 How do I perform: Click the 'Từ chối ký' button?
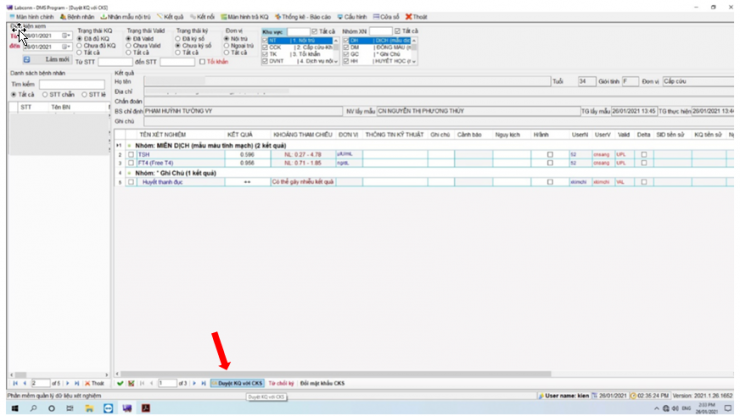283,383
